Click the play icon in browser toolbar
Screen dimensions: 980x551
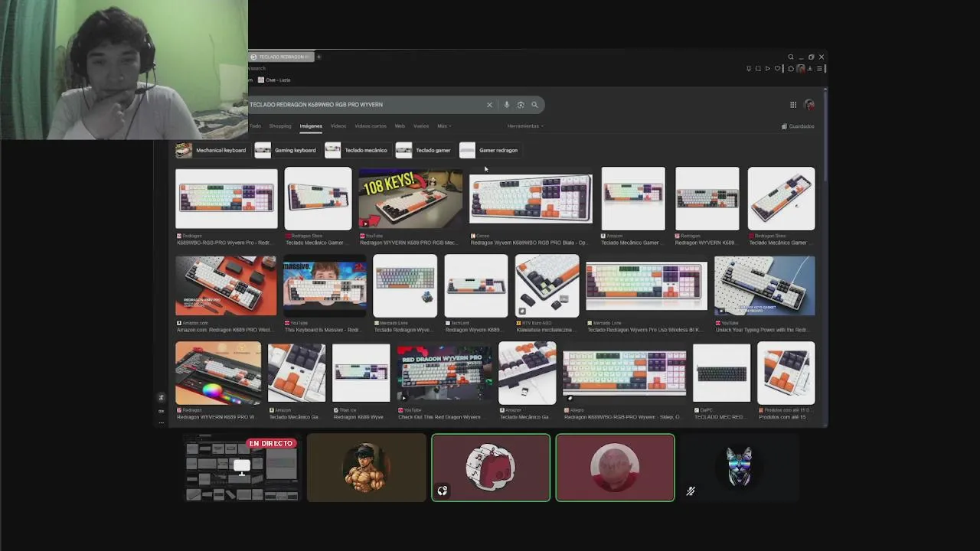coord(768,69)
